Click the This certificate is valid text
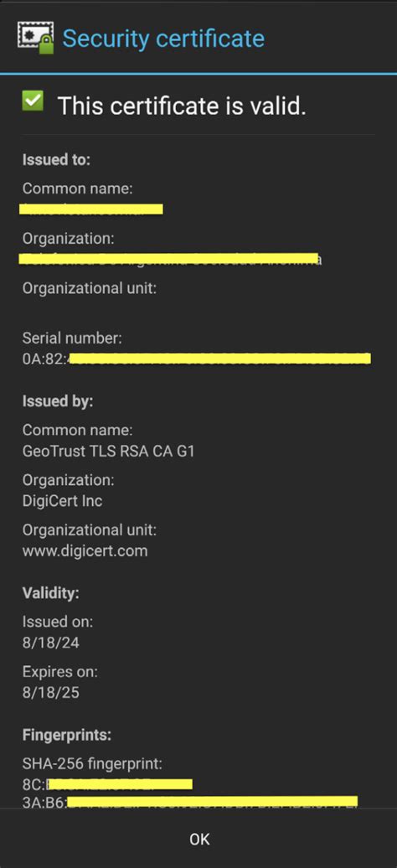The width and height of the screenshot is (397, 868). click(182, 106)
